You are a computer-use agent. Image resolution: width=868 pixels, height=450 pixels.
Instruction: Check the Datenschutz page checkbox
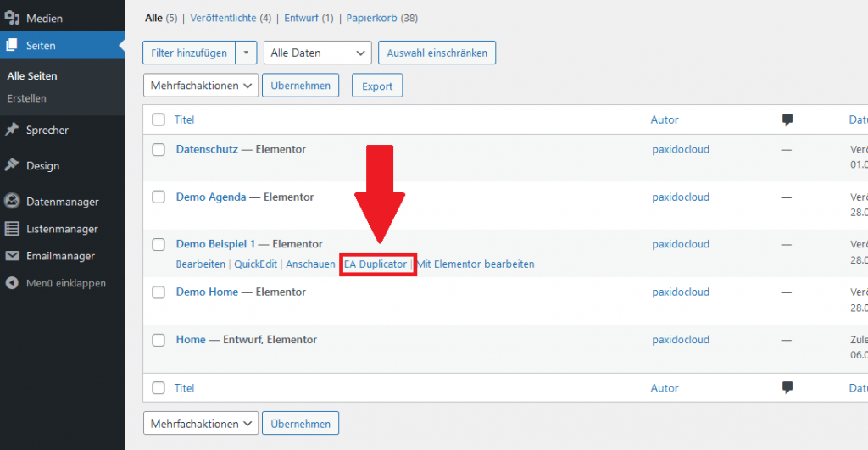(x=159, y=150)
